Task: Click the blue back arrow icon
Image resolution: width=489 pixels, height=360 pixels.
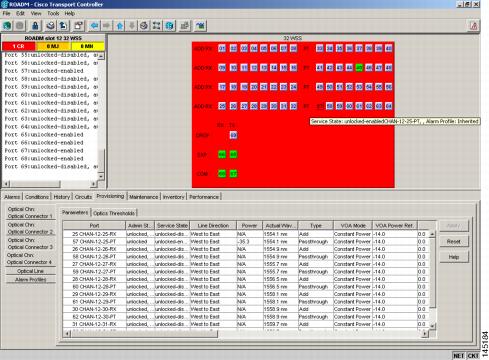Action: (x=95, y=26)
